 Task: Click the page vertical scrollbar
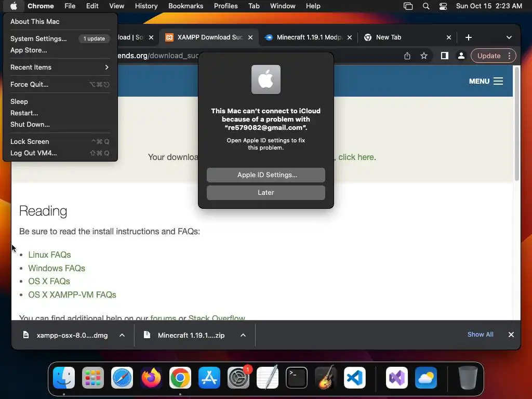tap(517, 124)
